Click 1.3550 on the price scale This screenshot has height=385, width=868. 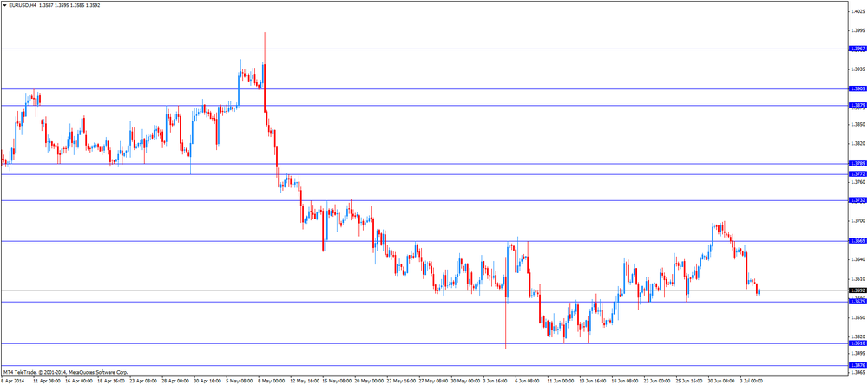pos(857,317)
